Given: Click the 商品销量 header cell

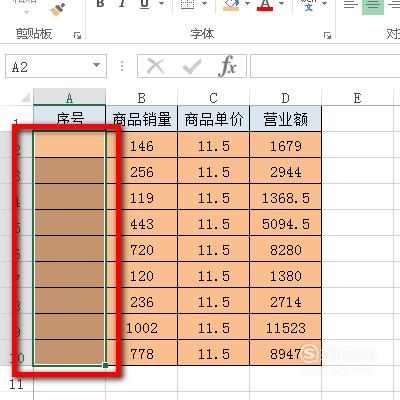Looking at the screenshot, I should click(142, 118).
